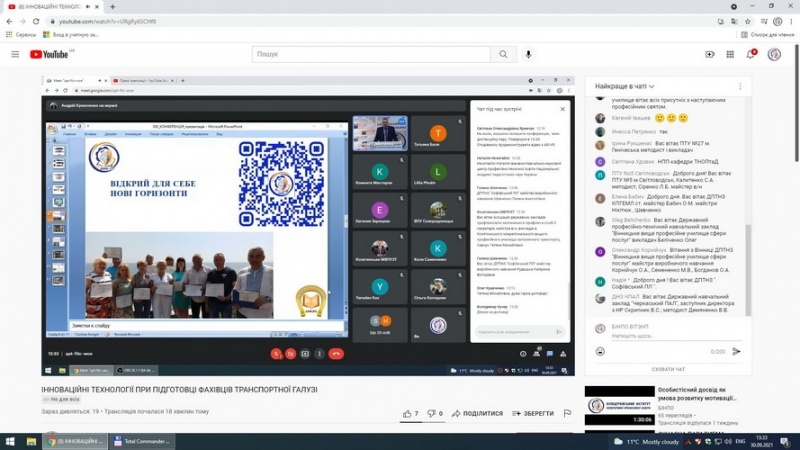Click into the YouTube search field
The image size is (800, 450).
(x=370, y=54)
